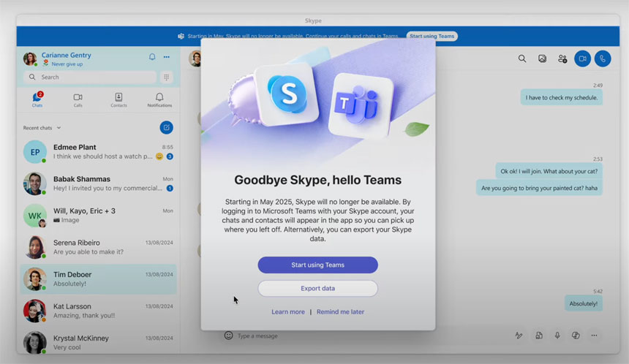Image resolution: width=629 pixels, height=364 pixels.
Task: Click Carianne Gentry's profile avatar
Action: click(30, 59)
